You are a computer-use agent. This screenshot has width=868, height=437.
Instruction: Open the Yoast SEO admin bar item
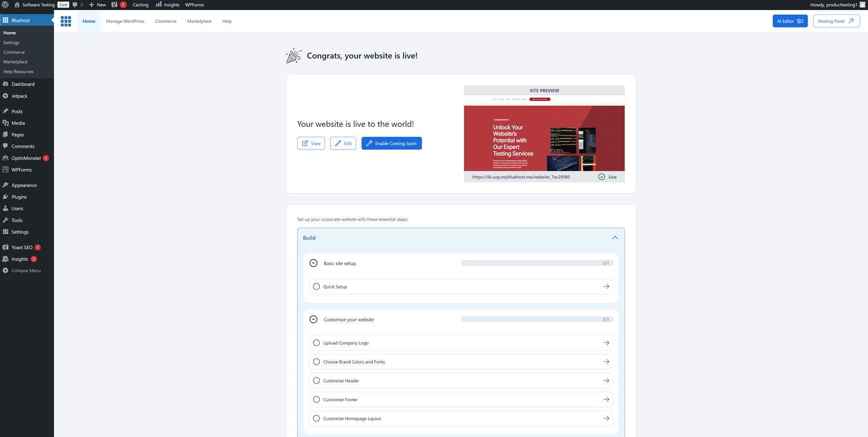coord(114,5)
